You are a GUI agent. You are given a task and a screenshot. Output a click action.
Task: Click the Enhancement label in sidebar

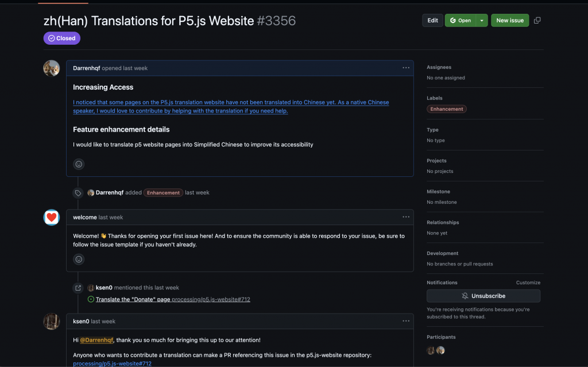click(x=447, y=109)
